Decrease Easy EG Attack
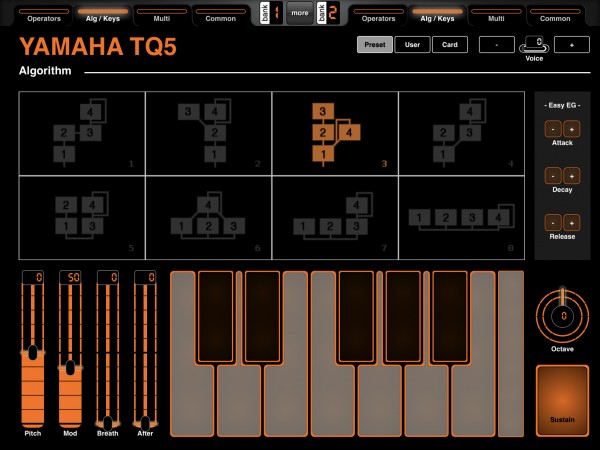This screenshot has height=450, width=600. pos(553,129)
